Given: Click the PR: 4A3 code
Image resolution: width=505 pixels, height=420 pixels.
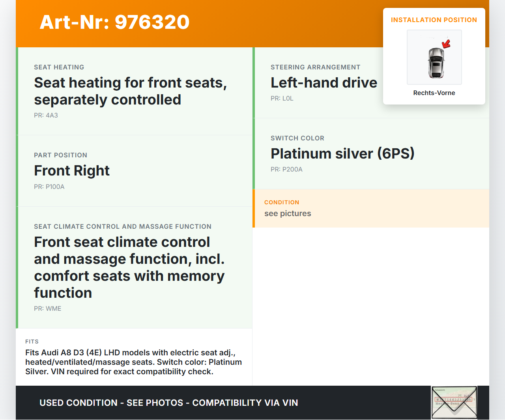Looking at the screenshot, I should [46, 116].
